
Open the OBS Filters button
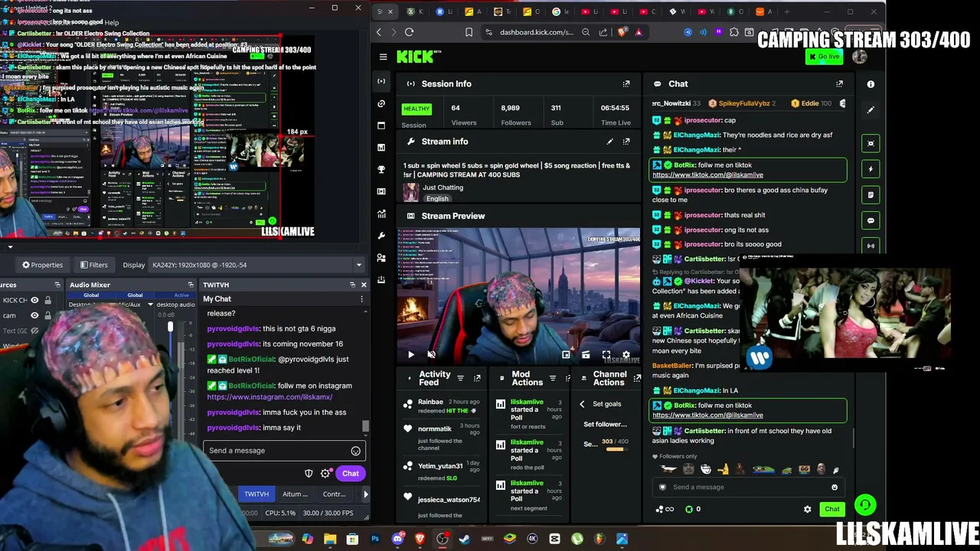(94, 265)
